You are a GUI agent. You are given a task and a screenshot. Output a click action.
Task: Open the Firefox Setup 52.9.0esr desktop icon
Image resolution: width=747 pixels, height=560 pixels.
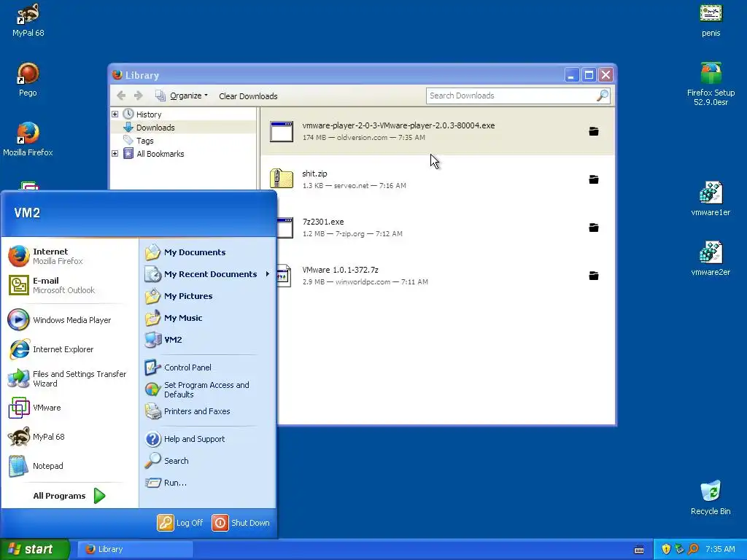[x=711, y=85]
